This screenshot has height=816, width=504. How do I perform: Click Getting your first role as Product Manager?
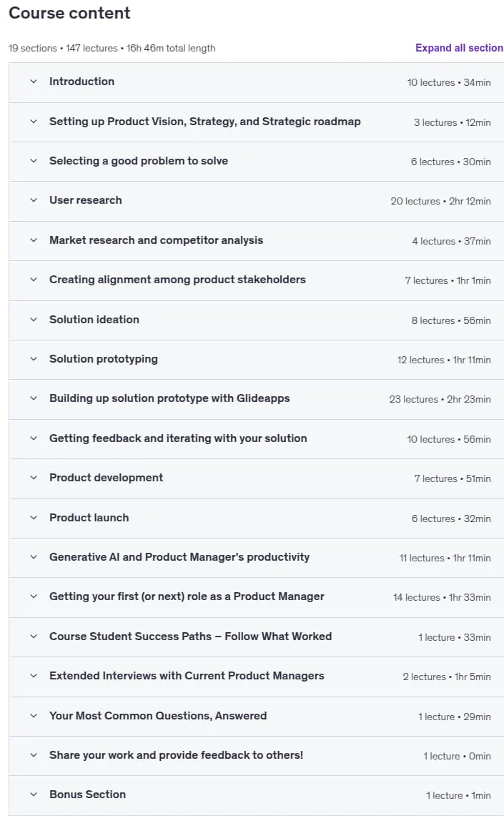click(x=187, y=596)
